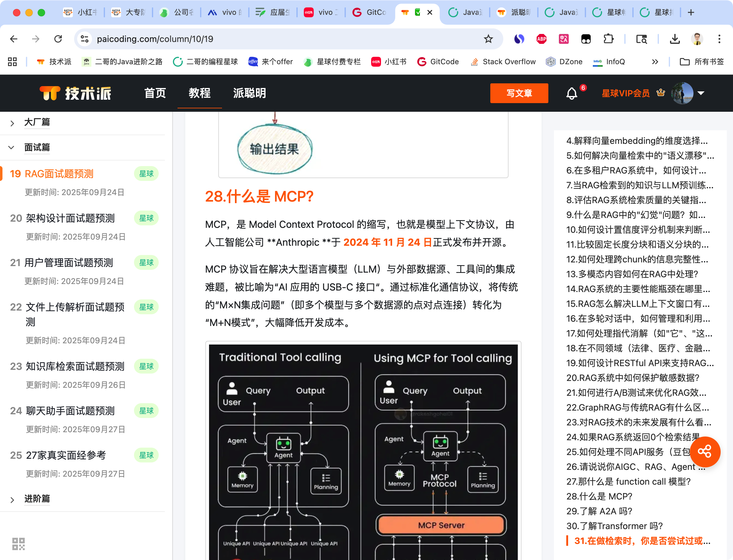The image size is (733, 560).
Task: Jump to outline item 29.了解 A2A 吗?
Action: 599,511
